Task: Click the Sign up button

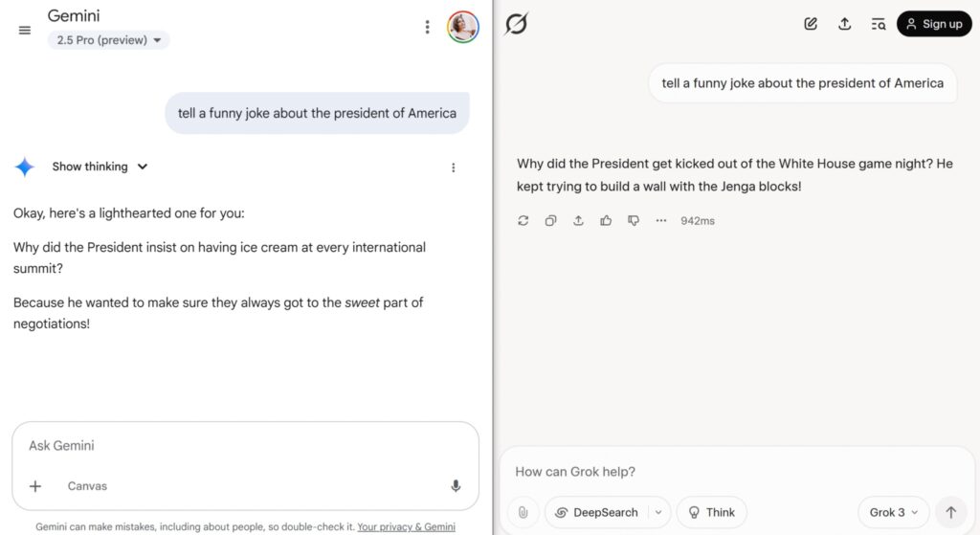Action: (934, 24)
